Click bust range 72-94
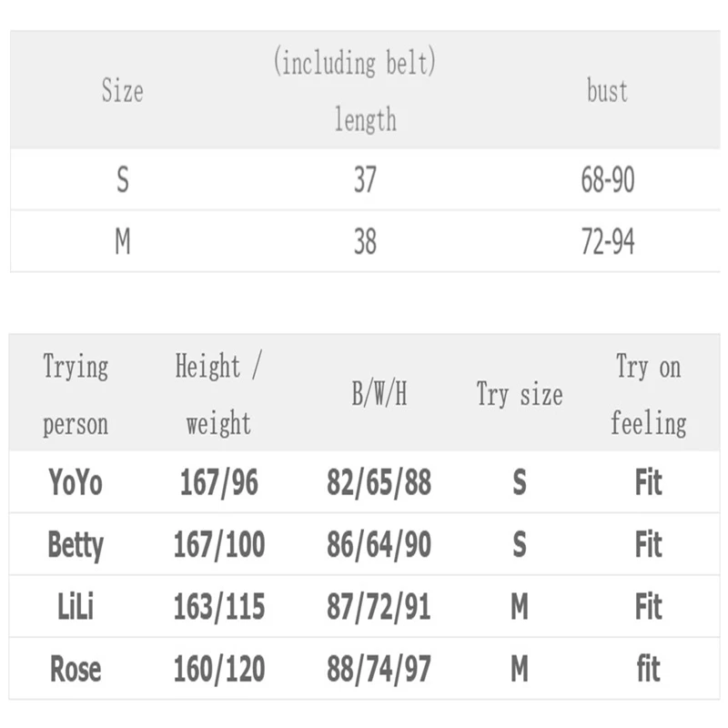Screen dimensions: 728x728 pyautogui.click(x=608, y=241)
